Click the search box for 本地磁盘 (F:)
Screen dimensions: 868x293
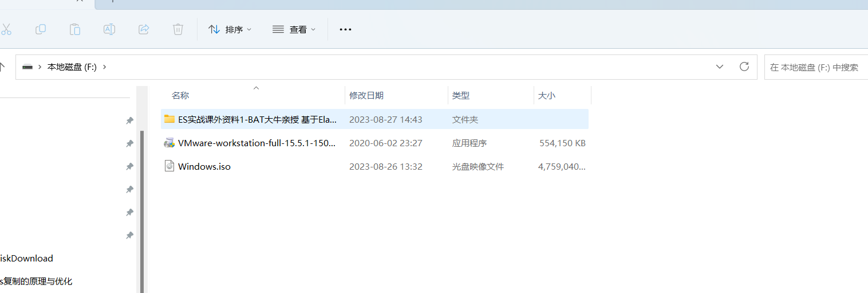coord(816,67)
